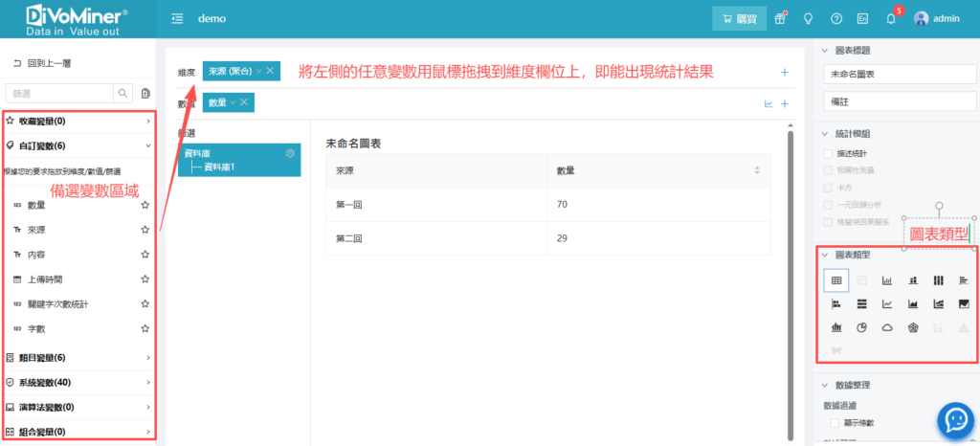This screenshot has width=980, height=446.
Task: Toggle the 顯示倘數 checkbox
Action: (835, 422)
